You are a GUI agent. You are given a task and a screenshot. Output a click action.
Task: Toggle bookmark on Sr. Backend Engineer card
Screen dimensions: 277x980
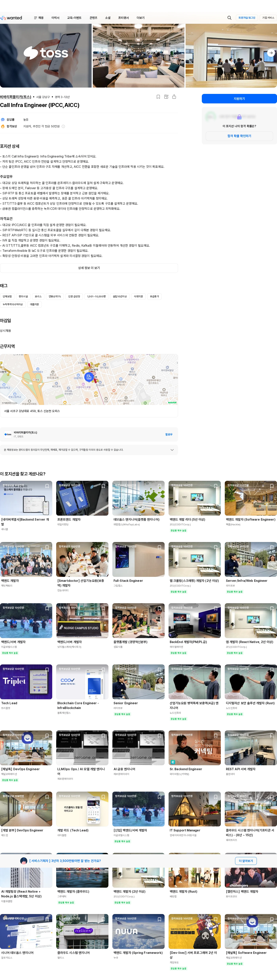pos(216,736)
